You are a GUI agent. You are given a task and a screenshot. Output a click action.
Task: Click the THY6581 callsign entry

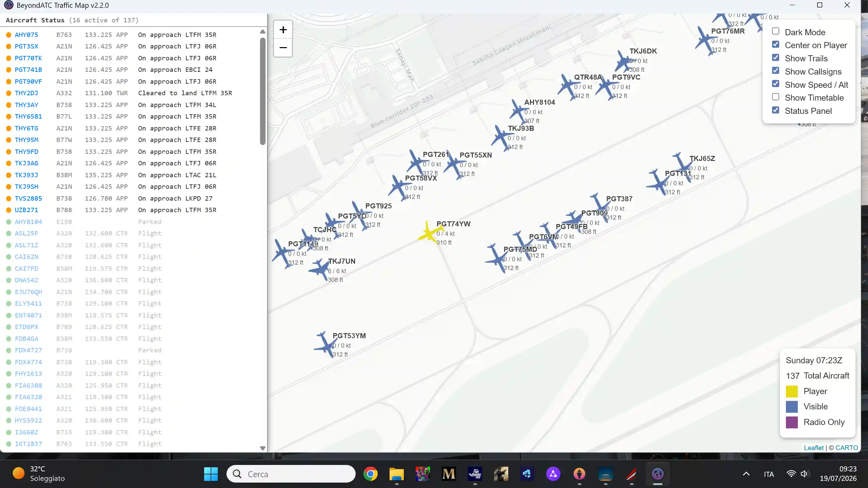(x=28, y=116)
